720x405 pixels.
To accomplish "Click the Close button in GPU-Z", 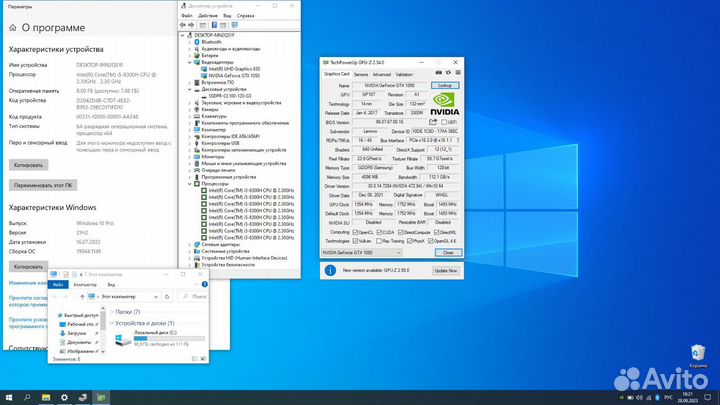I will coord(448,253).
